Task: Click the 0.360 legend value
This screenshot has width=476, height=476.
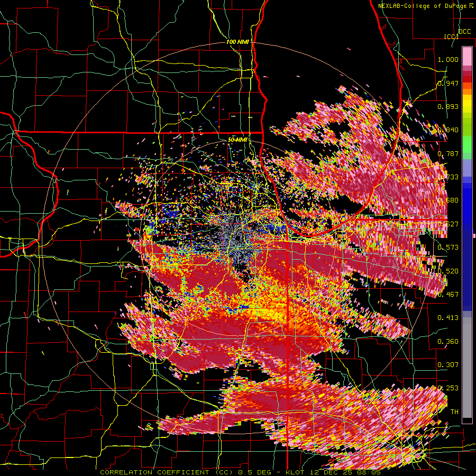Action: 448,341
